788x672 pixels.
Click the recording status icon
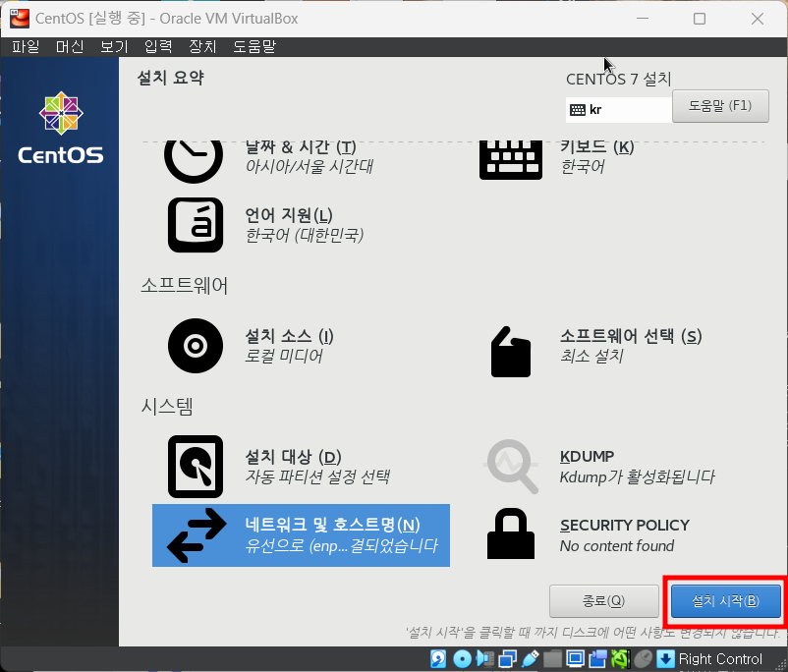coord(598,658)
